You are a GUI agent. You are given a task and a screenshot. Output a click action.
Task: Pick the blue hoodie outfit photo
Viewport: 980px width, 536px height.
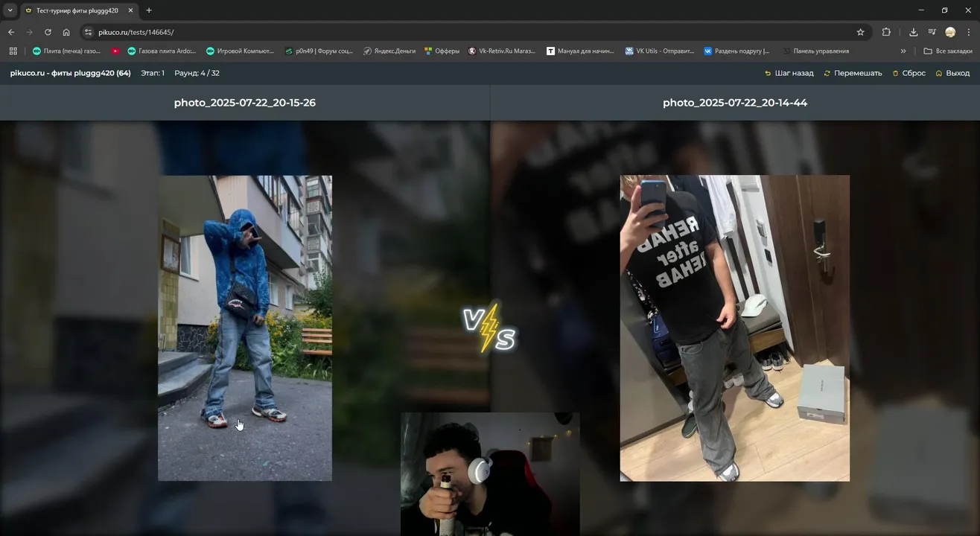click(245, 328)
